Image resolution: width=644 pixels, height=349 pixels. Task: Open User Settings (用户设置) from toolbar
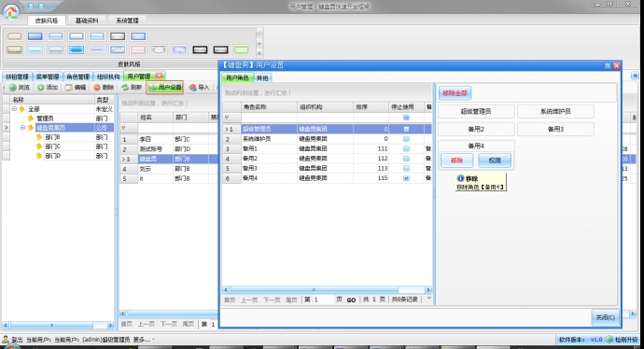[165, 88]
